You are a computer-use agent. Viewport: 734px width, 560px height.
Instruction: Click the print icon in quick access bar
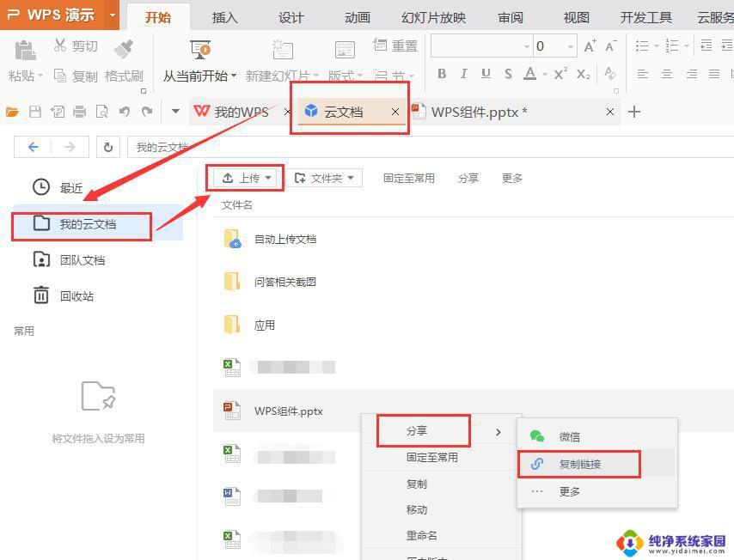point(80,112)
